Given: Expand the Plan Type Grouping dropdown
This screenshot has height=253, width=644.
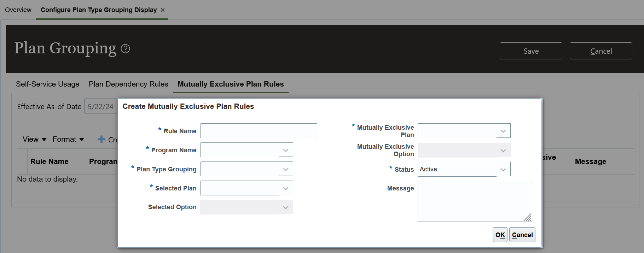Looking at the screenshot, I should point(285,169).
